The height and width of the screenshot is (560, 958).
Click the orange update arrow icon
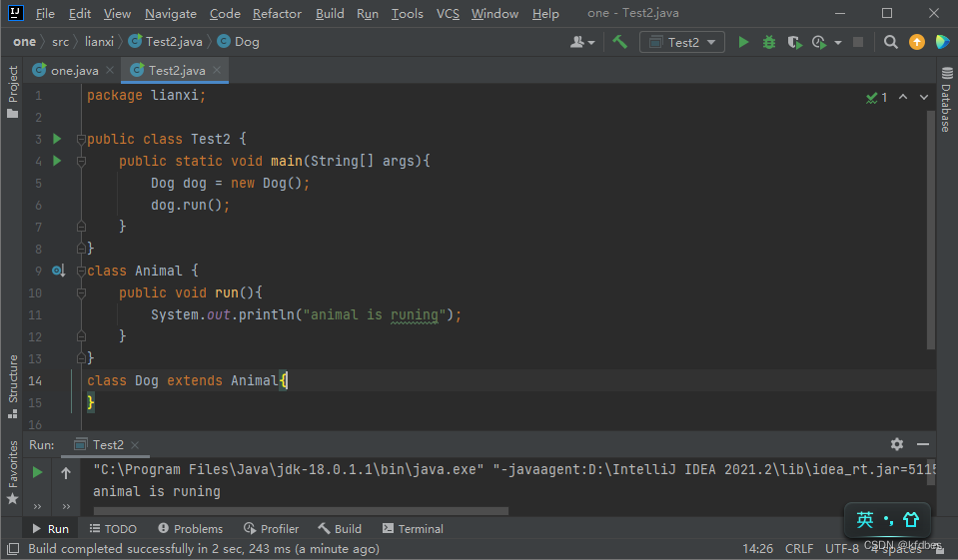917,42
